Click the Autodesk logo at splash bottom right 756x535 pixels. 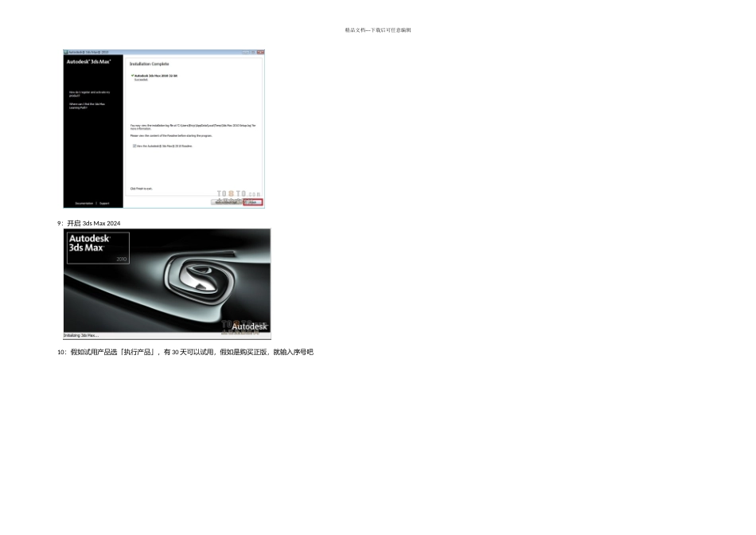tap(250, 326)
